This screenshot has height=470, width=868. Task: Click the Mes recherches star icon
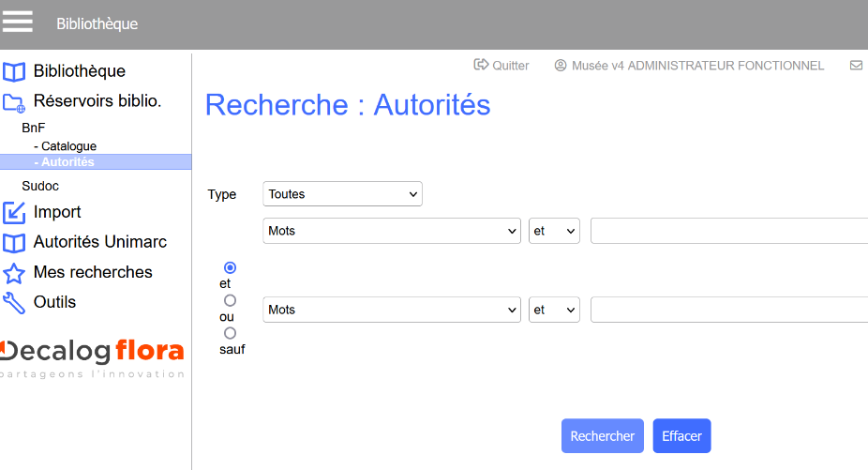[14, 273]
